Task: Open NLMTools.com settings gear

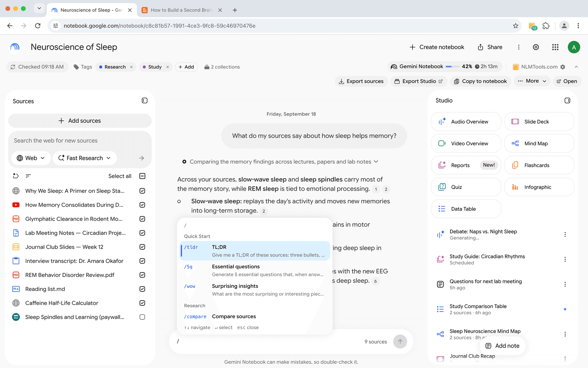Action: coord(563,67)
